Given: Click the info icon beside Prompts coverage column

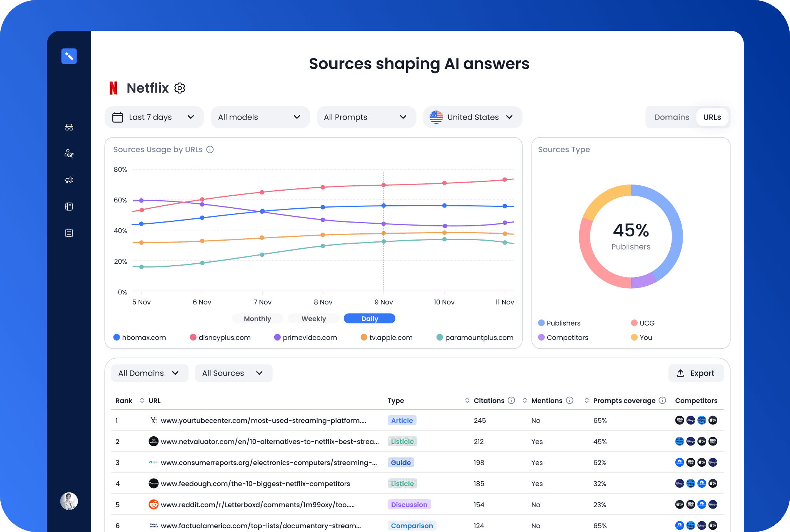Looking at the screenshot, I should coord(663,401).
